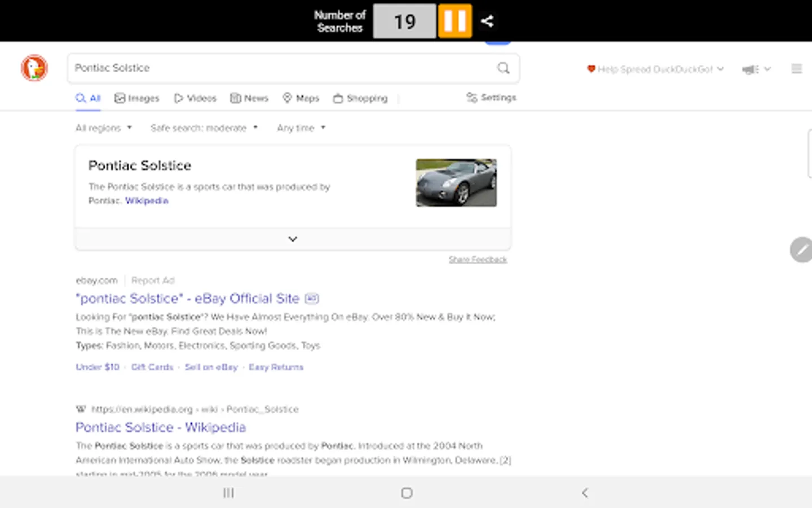This screenshot has width=812, height=508.
Task: Pause the automatic search counter
Action: [x=454, y=21]
